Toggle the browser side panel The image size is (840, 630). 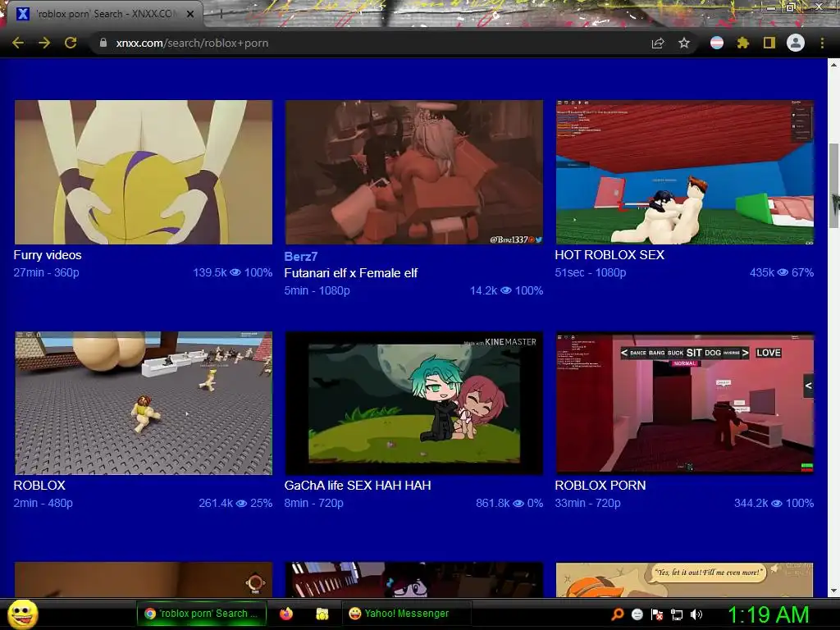[x=769, y=43]
